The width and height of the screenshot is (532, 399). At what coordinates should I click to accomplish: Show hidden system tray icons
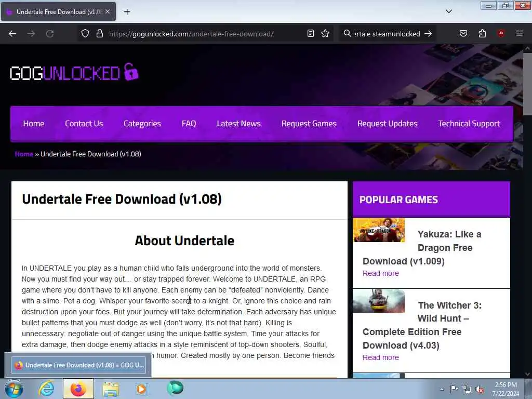(x=442, y=389)
